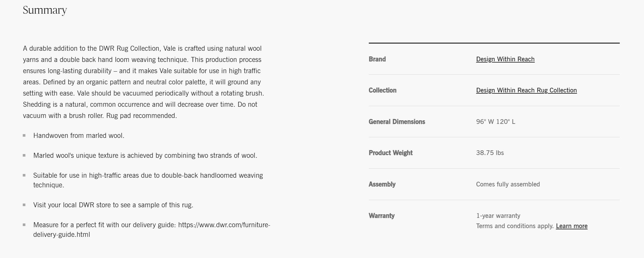The image size is (644, 258).
Task: Click the 1-year warranty text
Action: tap(498, 216)
